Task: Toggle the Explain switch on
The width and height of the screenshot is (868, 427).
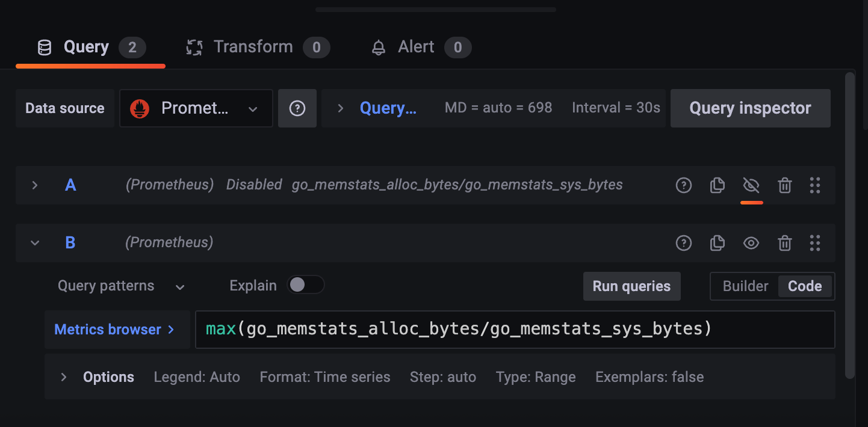Action: 306,285
